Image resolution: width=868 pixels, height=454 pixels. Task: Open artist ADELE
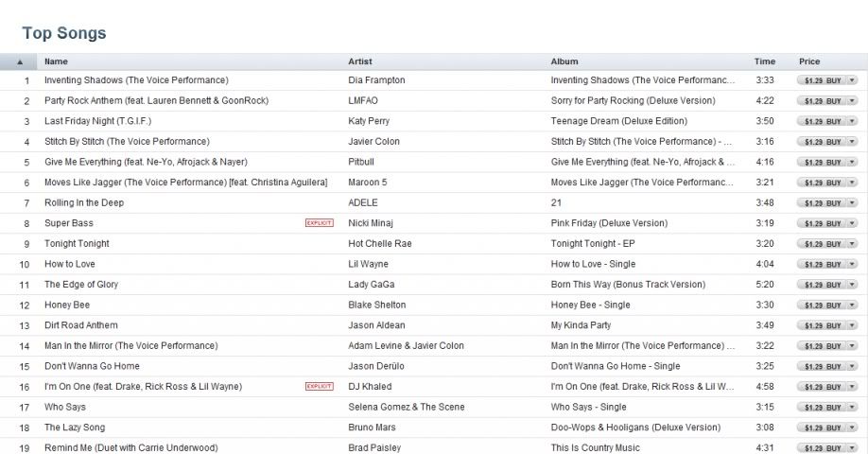(x=362, y=202)
